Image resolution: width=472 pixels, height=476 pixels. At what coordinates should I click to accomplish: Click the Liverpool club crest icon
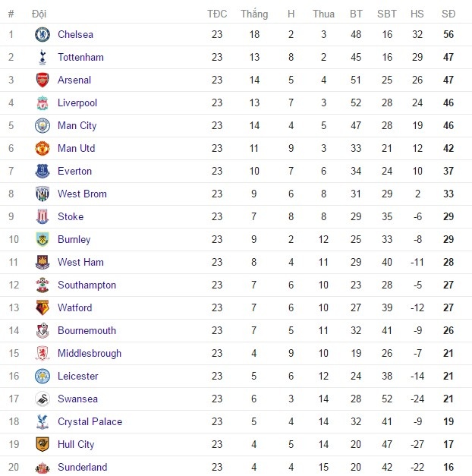42,102
